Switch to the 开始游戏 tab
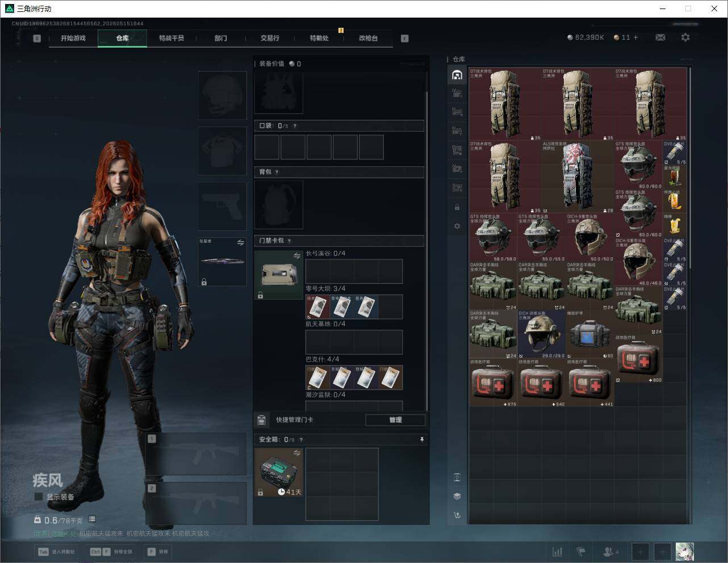The width and height of the screenshot is (728, 563). (73, 38)
